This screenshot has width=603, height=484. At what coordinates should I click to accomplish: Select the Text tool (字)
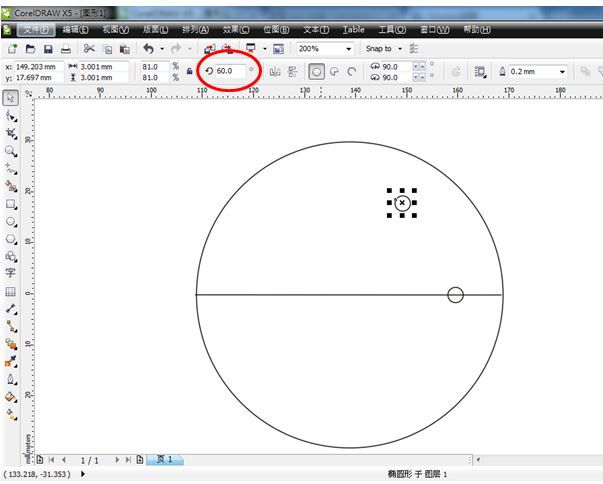click(10, 273)
